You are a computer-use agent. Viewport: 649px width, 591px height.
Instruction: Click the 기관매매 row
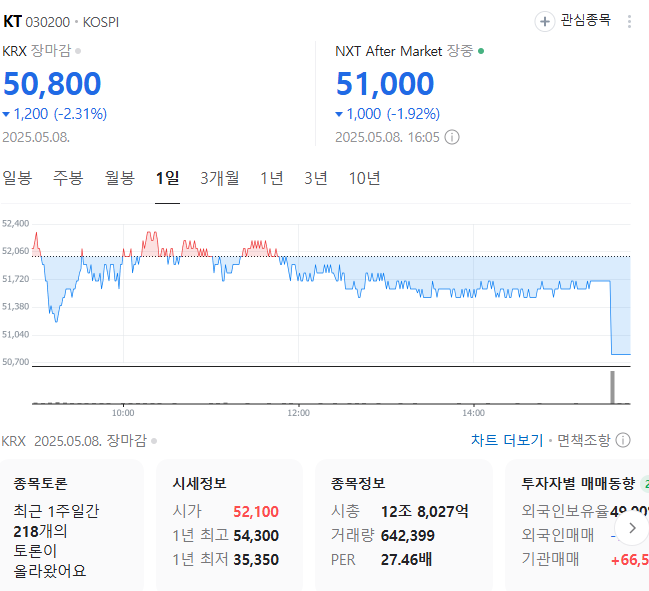pos(585,560)
